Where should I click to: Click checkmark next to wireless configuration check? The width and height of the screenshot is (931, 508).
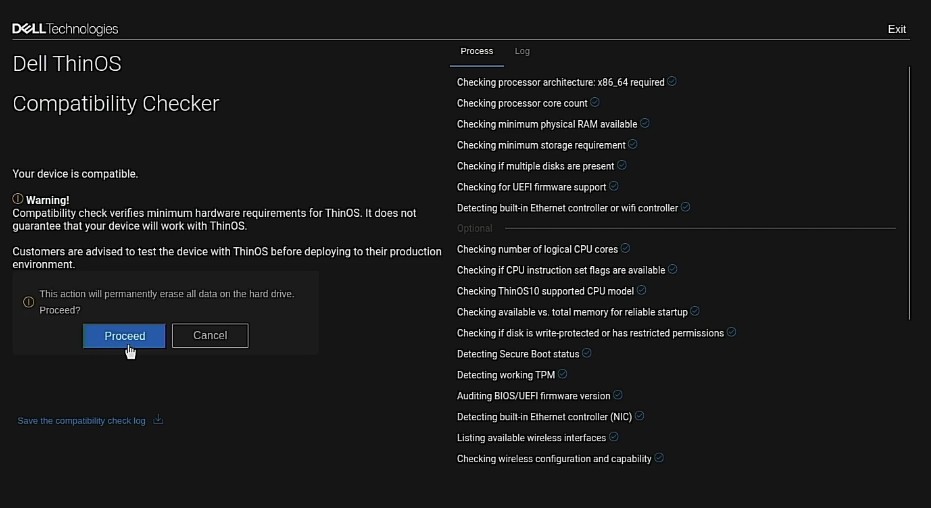coord(659,459)
